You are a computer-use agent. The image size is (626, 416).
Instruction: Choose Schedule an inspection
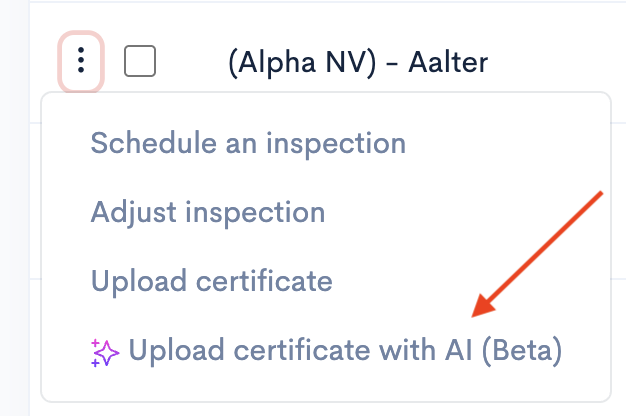tap(248, 144)
